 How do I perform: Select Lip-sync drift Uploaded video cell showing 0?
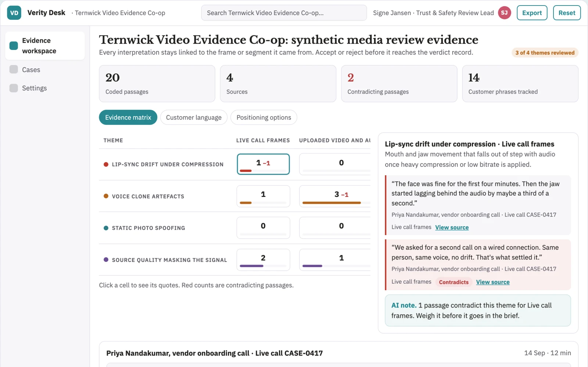335,164
